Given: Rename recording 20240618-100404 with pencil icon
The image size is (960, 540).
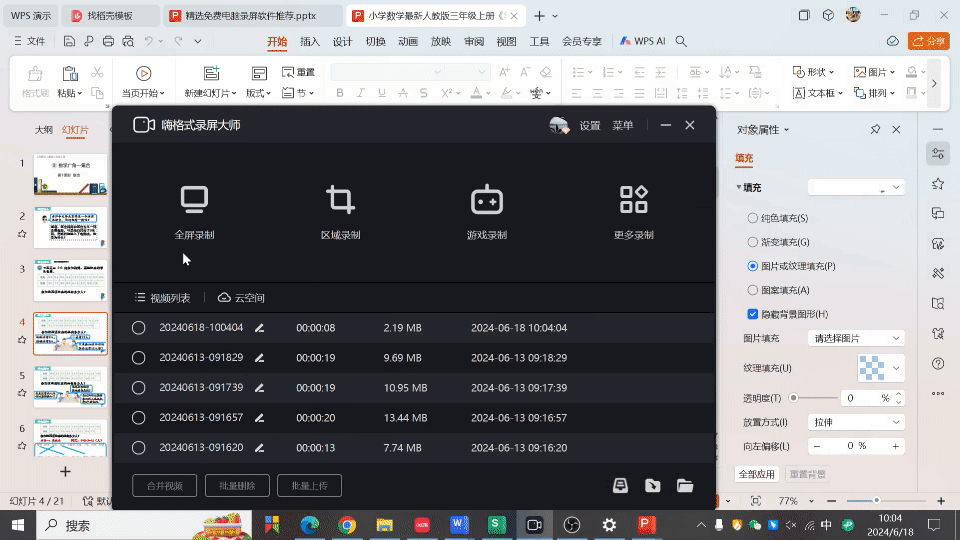Looking at the screenshot, I should point(260,328).
